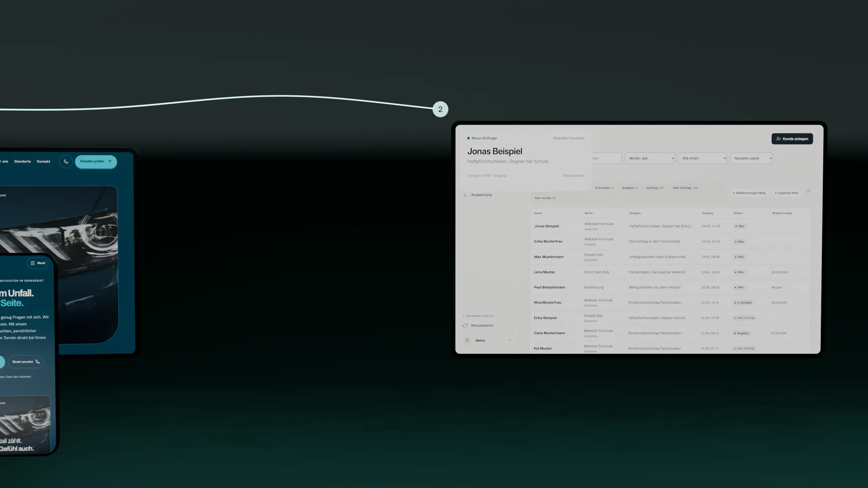Open the Kontakt nav link on the website
Screen dimensions: 868x488
click(x=43, y=161)
